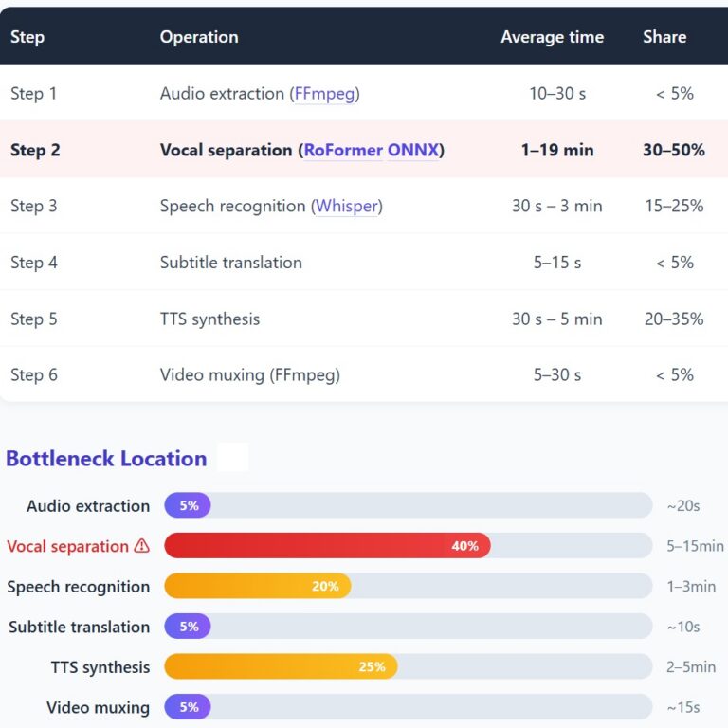
Task: Click the "5–15min" duration label
Action: pos(696,546)
